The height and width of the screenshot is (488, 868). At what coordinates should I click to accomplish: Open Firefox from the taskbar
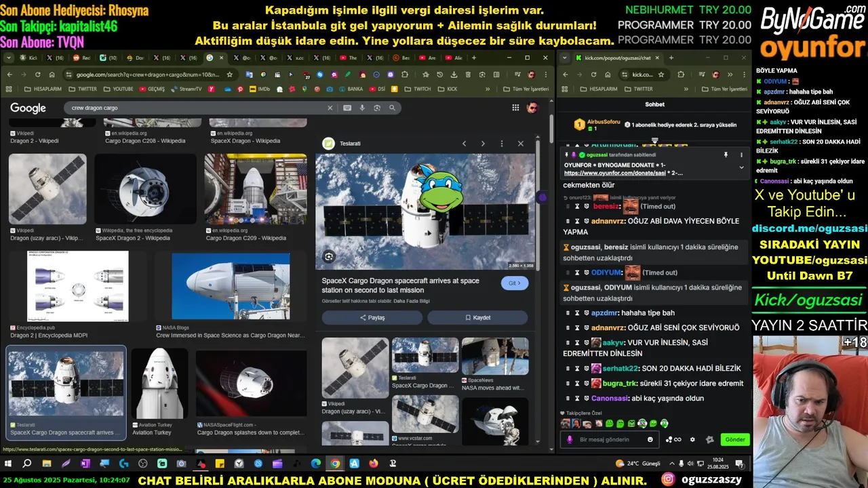pyautogui.click(x=374, y=464)
